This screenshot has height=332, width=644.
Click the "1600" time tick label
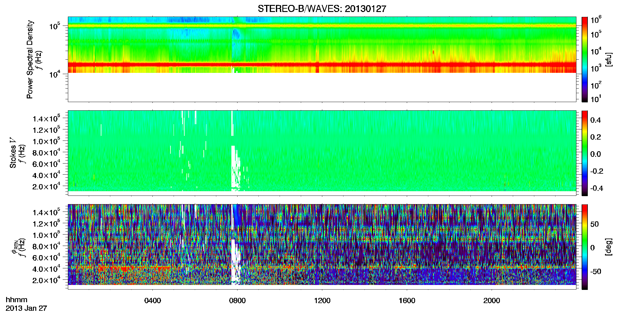pyautogui.click(x=407, y=301)
